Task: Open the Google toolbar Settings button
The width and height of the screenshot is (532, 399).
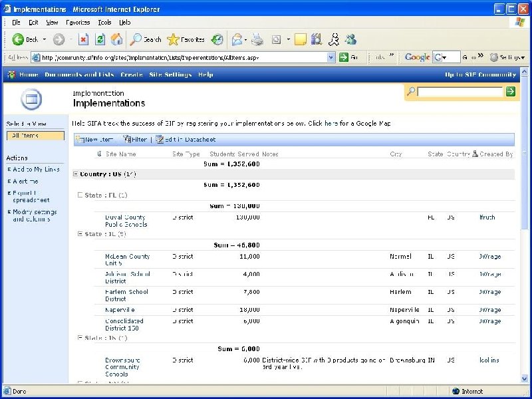Action: pyautogui.click(x=508, y=57)
